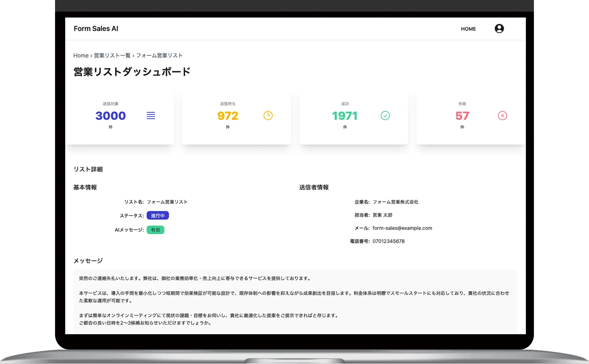Select the フォーム営業リスト breadcrumb item

(159, 56)
